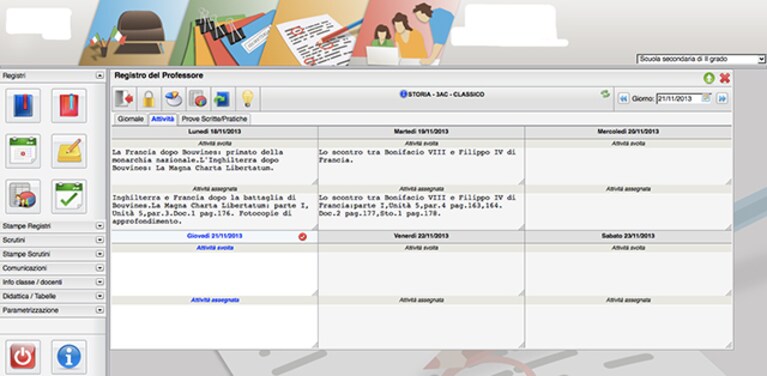Click Monday's Attività assegnata text with Fotocopie
The height and width of the screenshot is (376, 767).
[x=214, y=211]
